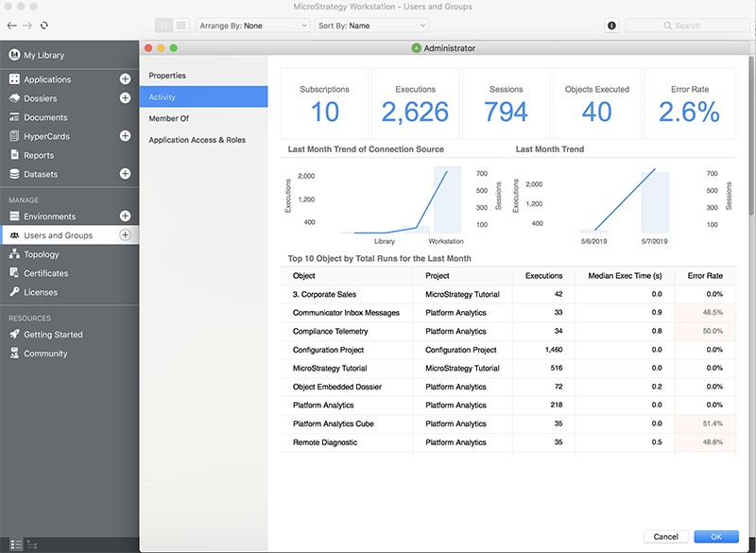The image size is (756, 553).
Task: Select the Member Of tab
Action: tap(203, 118)
